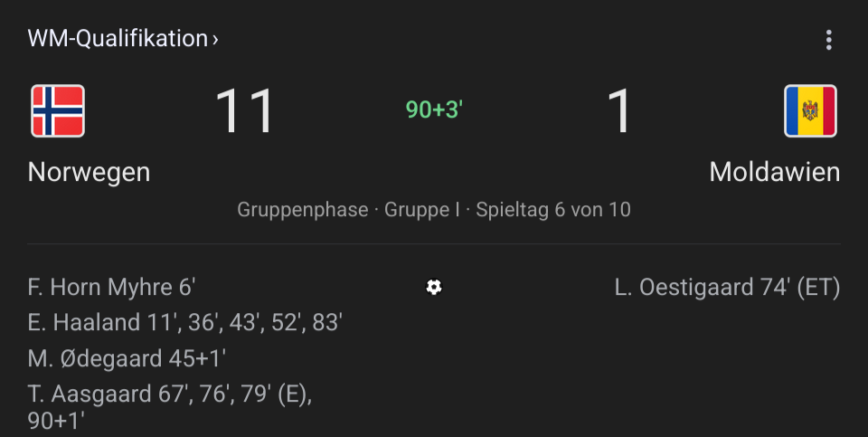Open the three-dot more options menu

coord(828,40)
